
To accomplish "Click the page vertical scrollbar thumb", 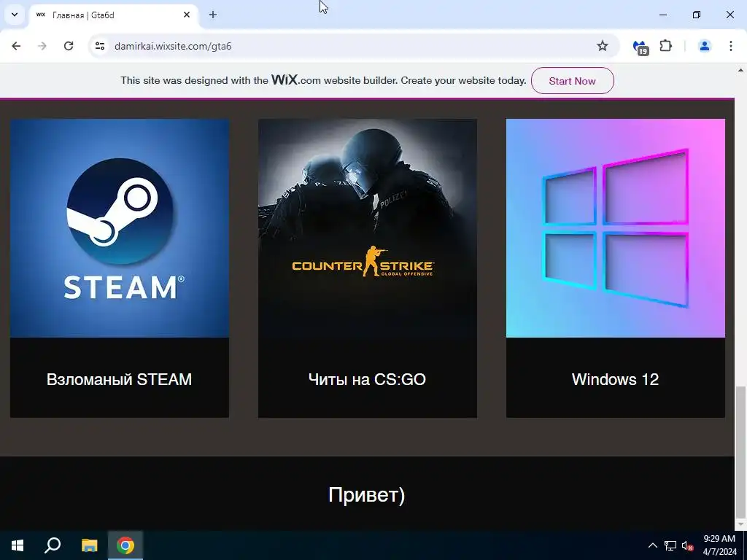I will pyautogui.click(x=740, y=451).
